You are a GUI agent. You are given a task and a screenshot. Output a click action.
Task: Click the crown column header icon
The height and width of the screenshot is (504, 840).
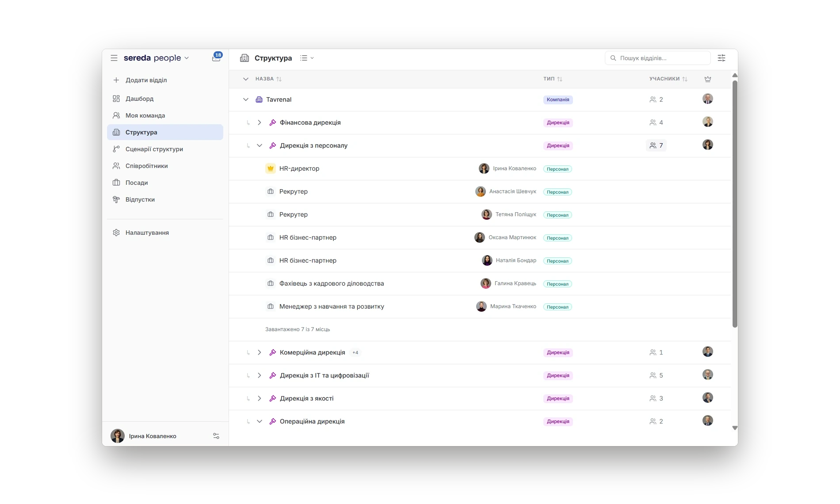click(x=708, y=79)
